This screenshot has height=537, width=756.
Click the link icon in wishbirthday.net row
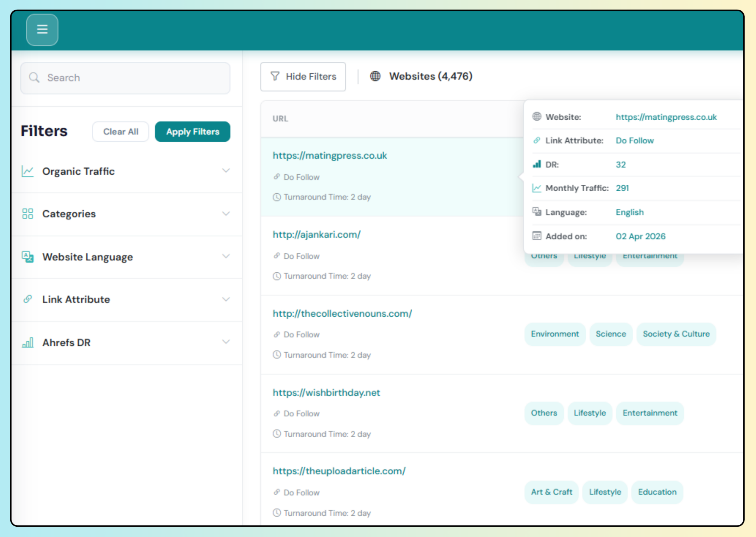(x=277, y=413)
